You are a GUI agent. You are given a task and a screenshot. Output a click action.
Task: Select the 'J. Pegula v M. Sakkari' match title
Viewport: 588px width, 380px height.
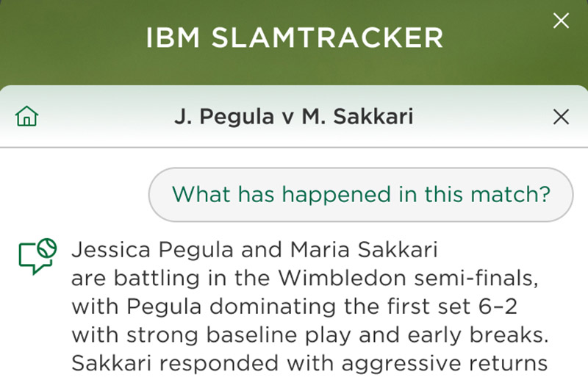[294, 116]
